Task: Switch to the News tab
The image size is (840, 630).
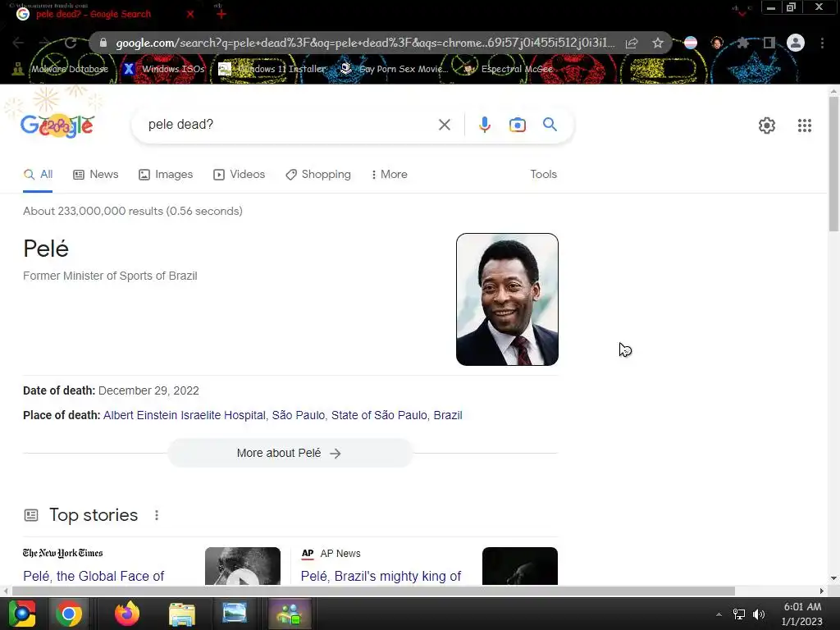Action: click(96, 174)
